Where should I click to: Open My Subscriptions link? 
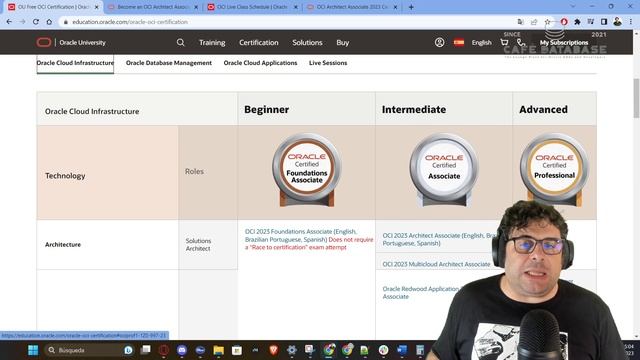tap(564, 42)
